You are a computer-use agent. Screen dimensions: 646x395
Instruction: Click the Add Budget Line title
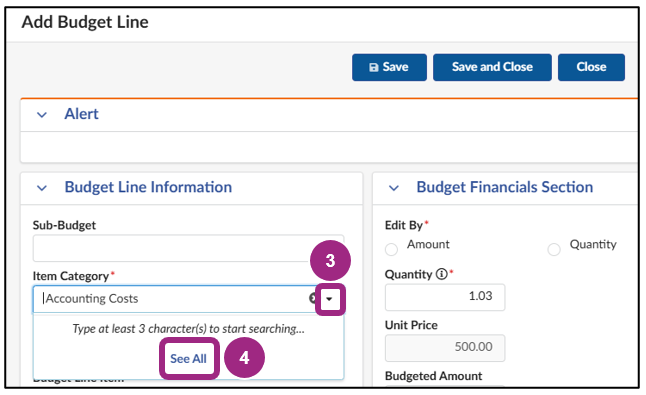(85, 22)
